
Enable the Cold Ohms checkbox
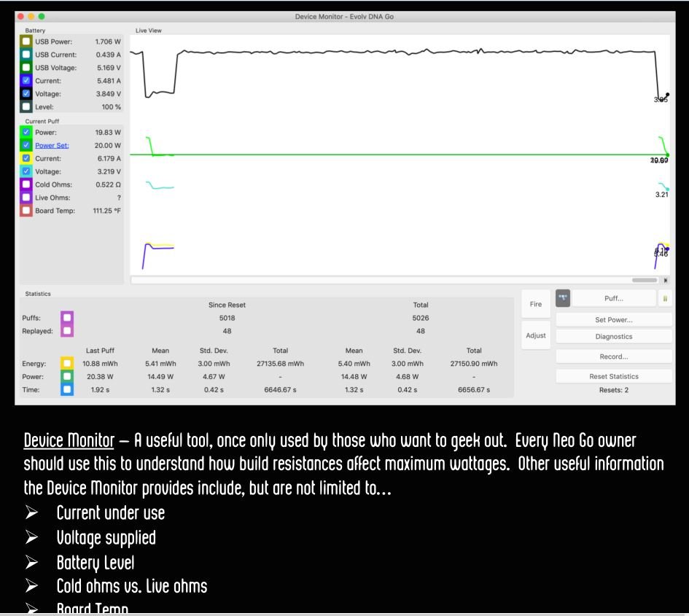(26, 184)
